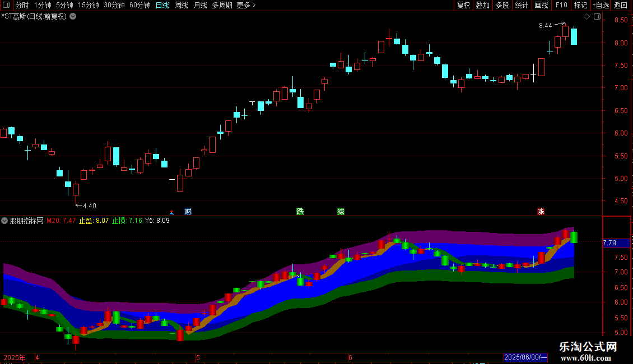Click the 复权 adjustment button
Screen dimensions: 633x364
[x=463, y=5]
